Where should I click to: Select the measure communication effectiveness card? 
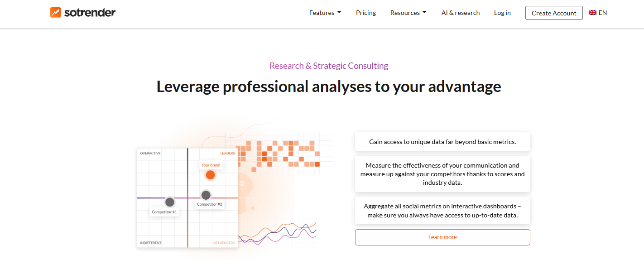[442, 174]
